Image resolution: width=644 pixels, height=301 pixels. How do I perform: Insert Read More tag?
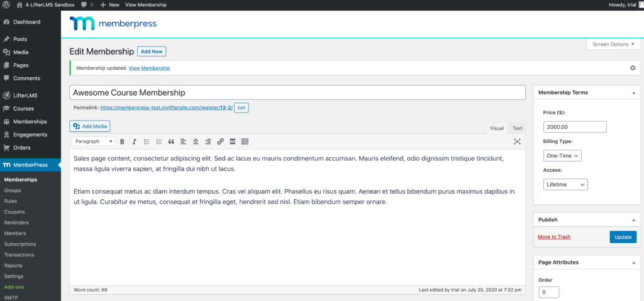pos(233,141)
